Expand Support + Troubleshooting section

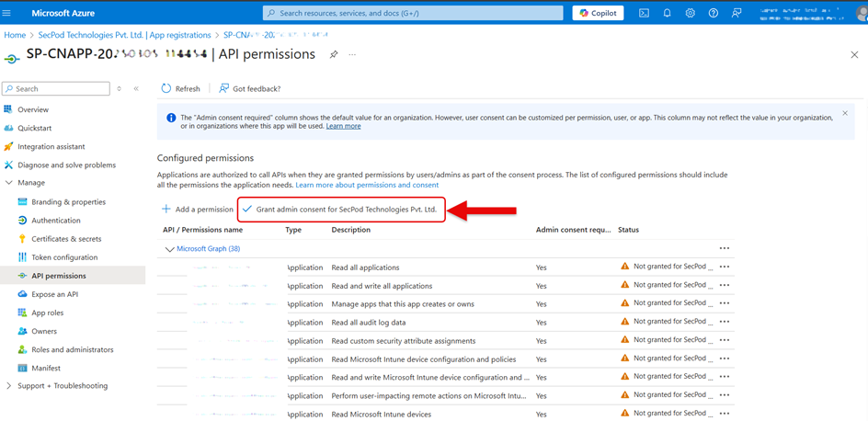(x=62, y=385)
